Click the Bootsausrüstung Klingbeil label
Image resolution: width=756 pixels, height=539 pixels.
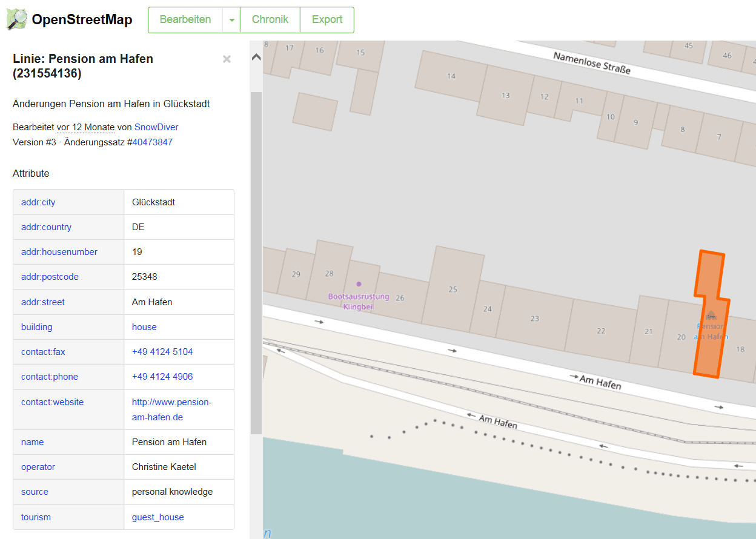[359, 302]
